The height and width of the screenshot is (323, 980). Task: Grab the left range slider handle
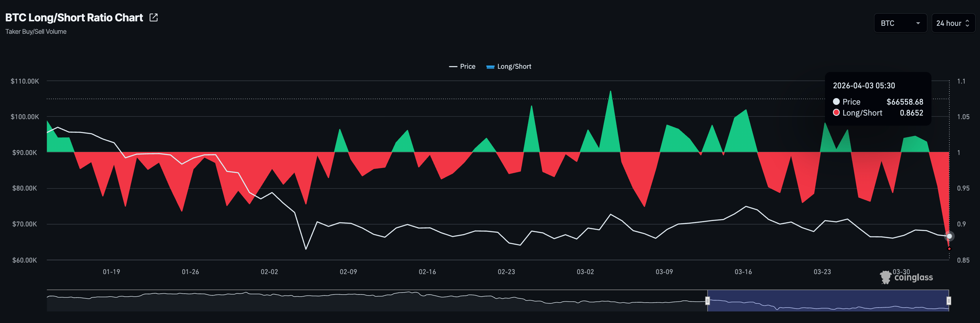click(707, 300)
